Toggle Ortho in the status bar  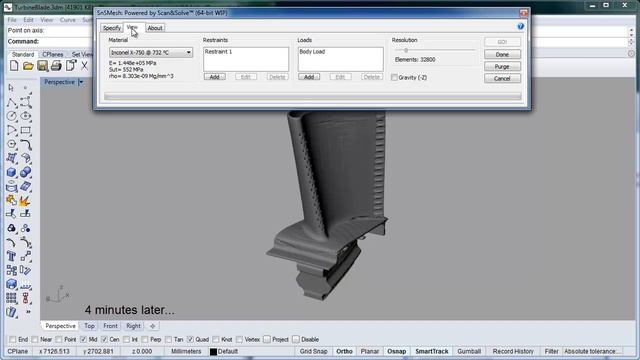[344, 351]
